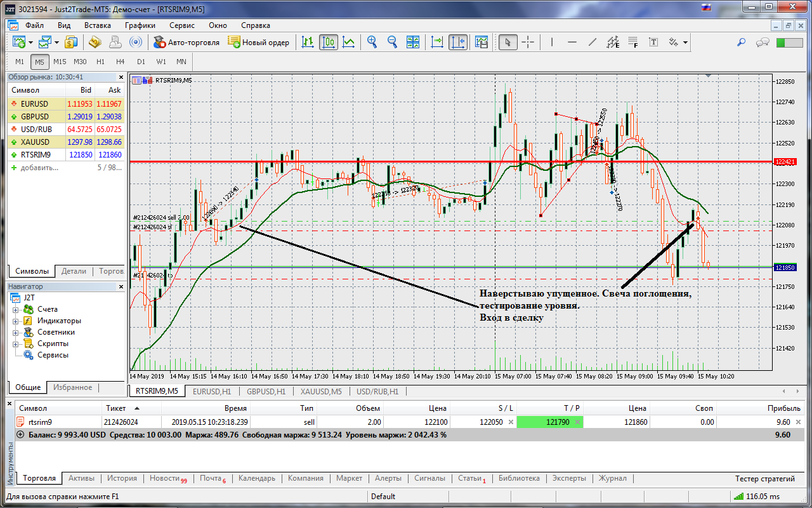Click добавить... to add a symbol
The width and height of the screenshot is (812, 508).
(x=39, y=168)
